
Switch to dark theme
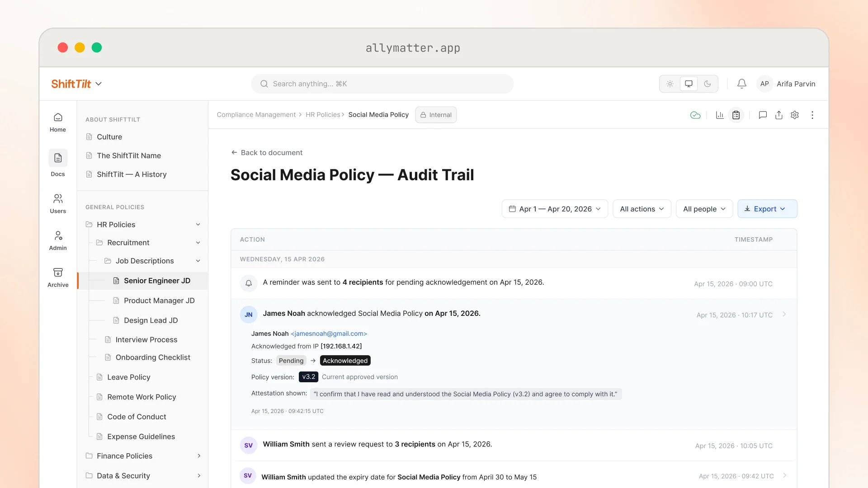708,84
